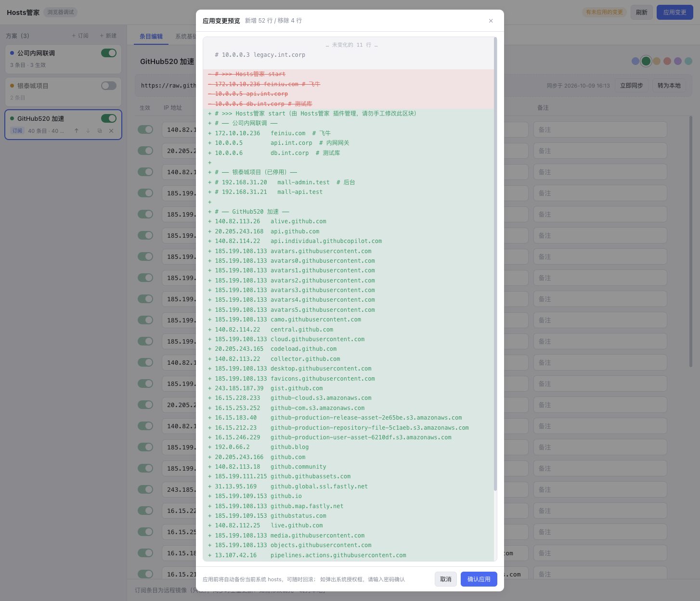Choose the teal color swatch

coord(688,61)
